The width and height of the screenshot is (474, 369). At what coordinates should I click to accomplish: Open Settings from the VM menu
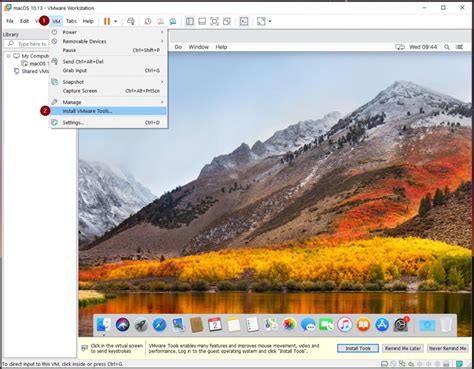[x=108, y=123]
